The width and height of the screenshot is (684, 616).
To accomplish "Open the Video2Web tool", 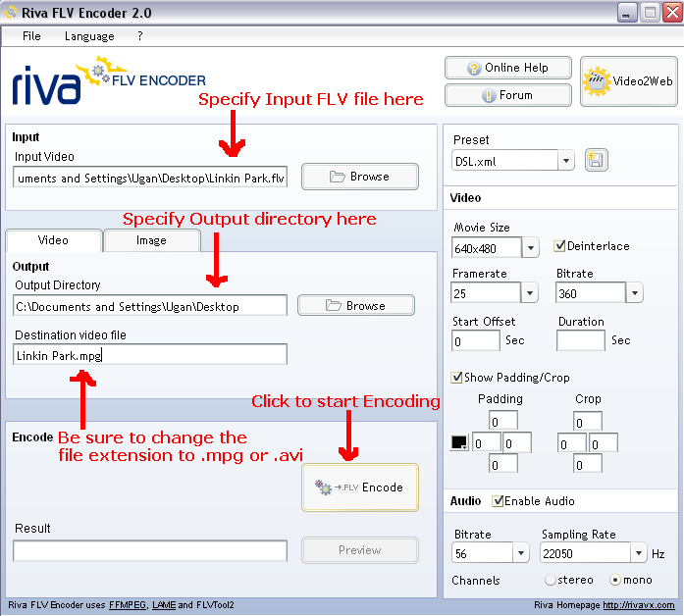I will pyautogui.click(x=629, y=81).
